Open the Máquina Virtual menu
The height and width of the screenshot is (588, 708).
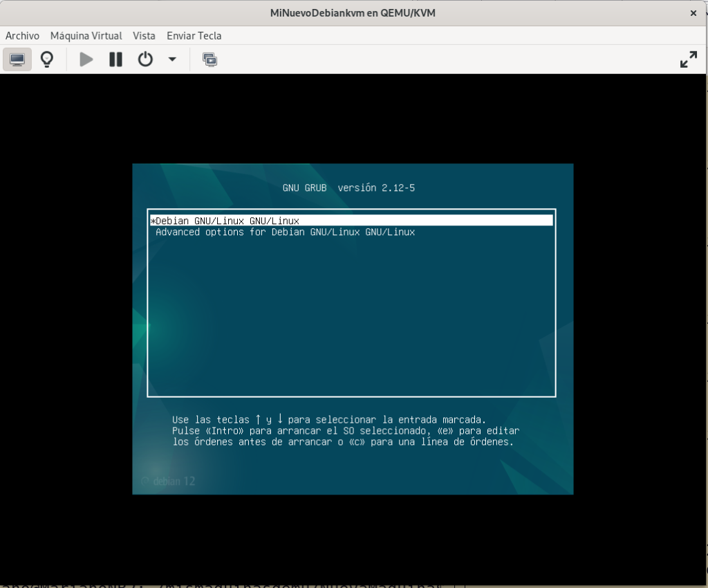(x=86, y=36)
